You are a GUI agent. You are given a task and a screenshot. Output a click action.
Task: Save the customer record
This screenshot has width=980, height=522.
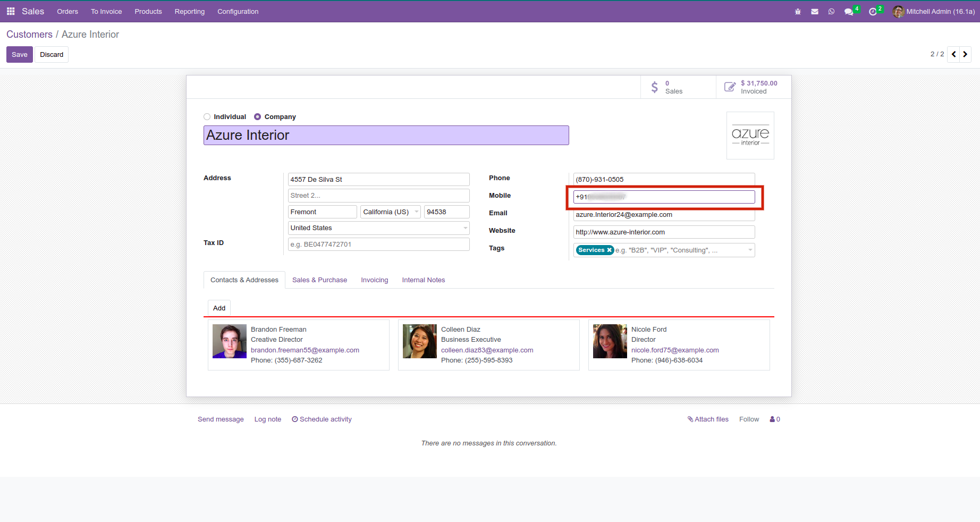20,55
